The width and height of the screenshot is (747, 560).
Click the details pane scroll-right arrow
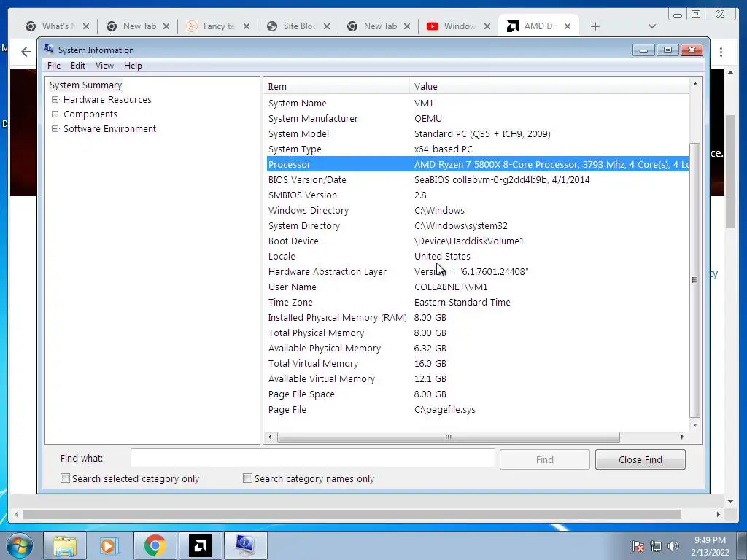[x=682, y=437]
